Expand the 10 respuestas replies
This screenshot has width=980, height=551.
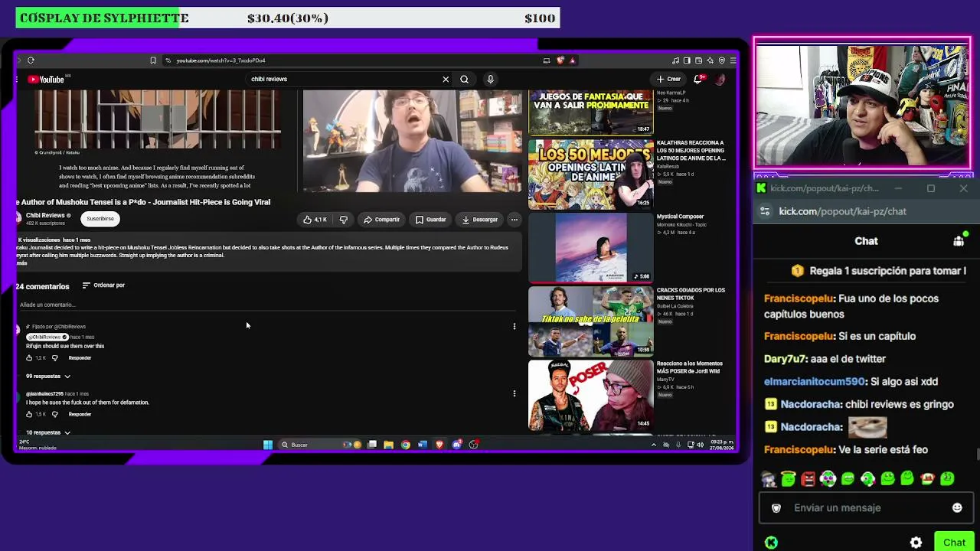coord(48,432)
